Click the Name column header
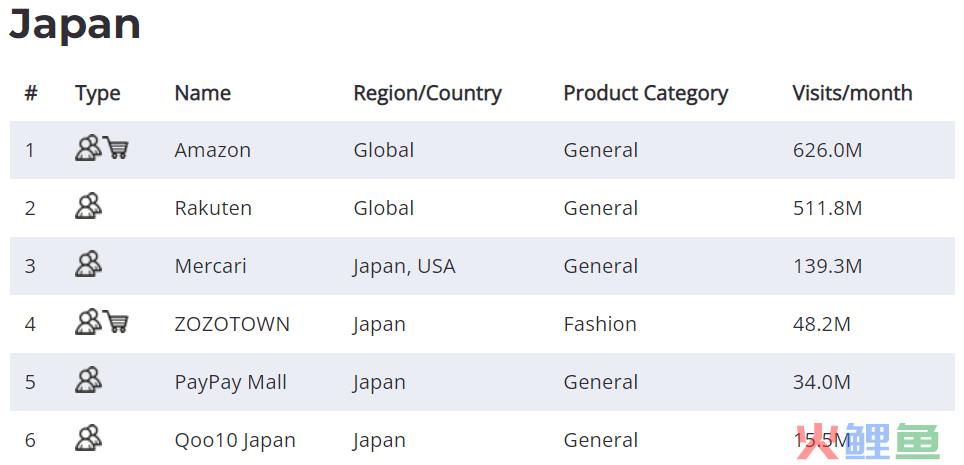The image size is (964, 465). click(x=203, y=93)
